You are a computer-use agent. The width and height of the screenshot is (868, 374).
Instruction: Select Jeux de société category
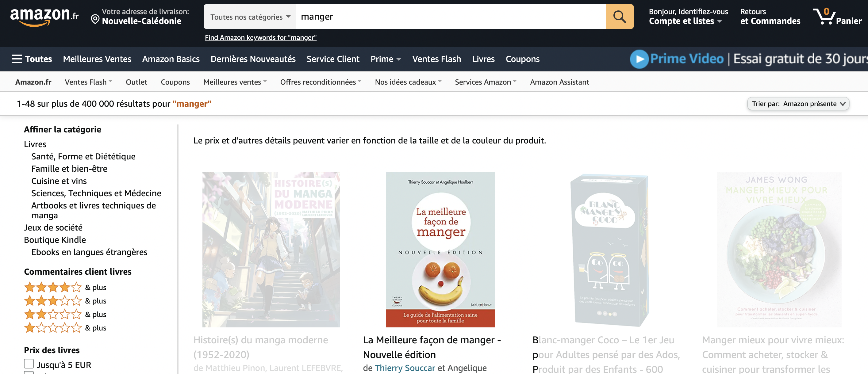pos(53,227)
